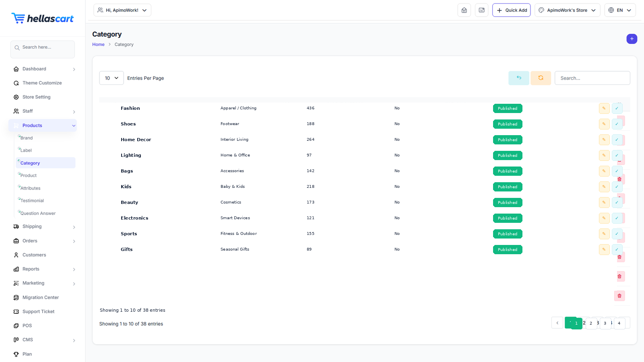Image resolution: width=644 pixels, height=362 pixels.
Task: Select Category under Products
Action: (45, 163)
